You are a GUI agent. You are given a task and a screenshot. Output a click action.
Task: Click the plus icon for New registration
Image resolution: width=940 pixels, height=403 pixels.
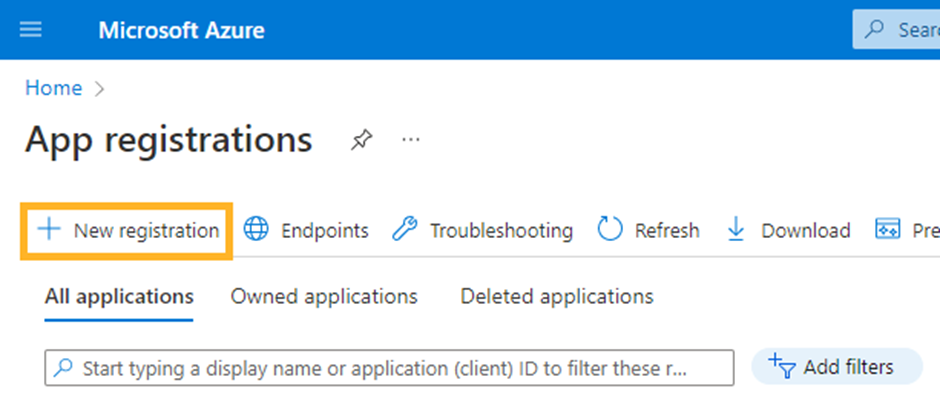pyautogui.click(x=48, y=230)
